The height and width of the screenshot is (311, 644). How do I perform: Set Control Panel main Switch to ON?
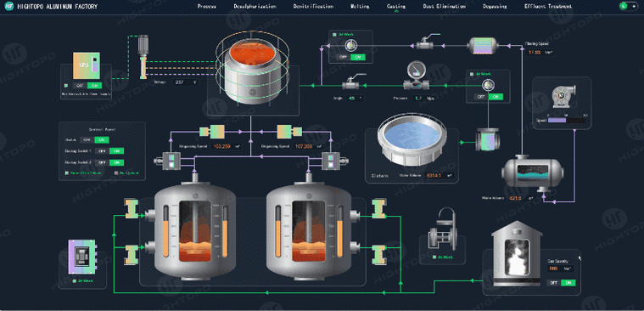point(102,140)
